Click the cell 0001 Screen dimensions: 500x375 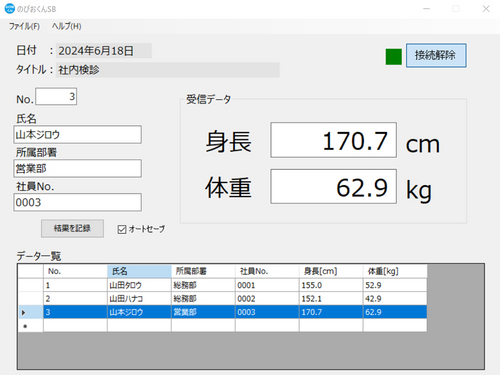(x=267, y=285)
